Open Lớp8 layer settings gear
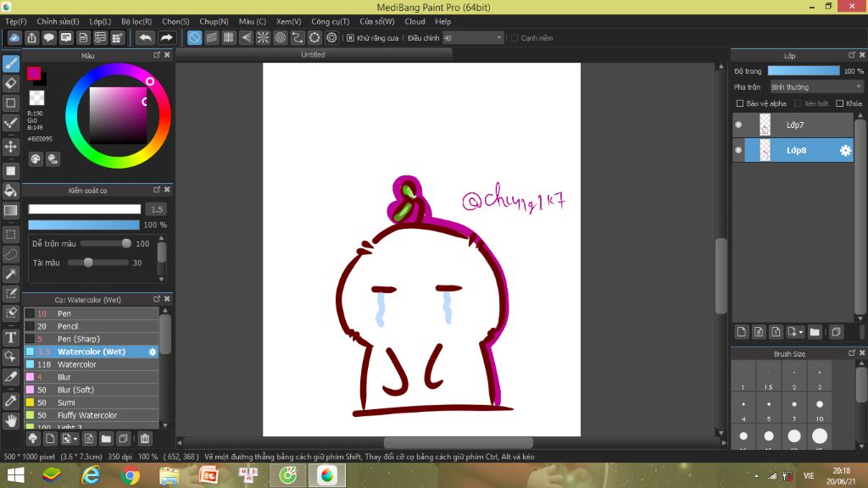868x488 pixels. point(845,151)
